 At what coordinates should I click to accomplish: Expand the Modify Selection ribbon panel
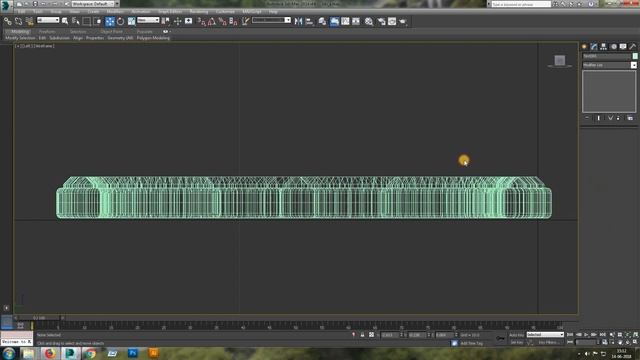pos(20,38)
